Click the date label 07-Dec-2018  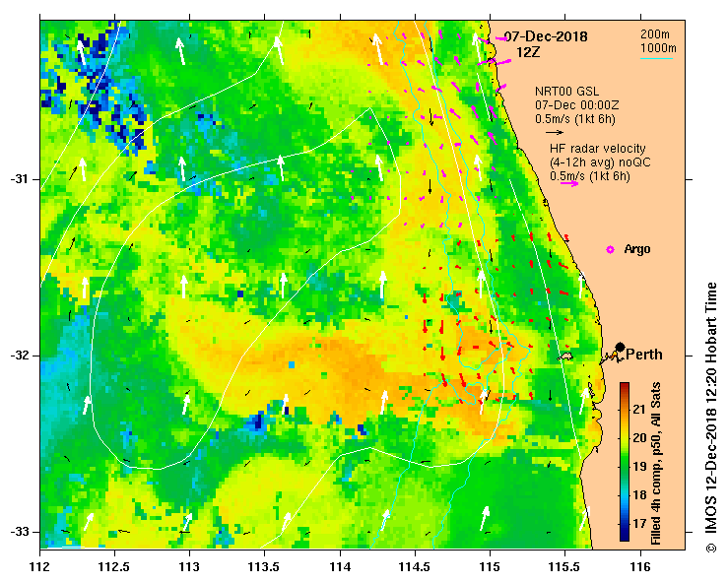pyautogui.click(x=546, y=36)
